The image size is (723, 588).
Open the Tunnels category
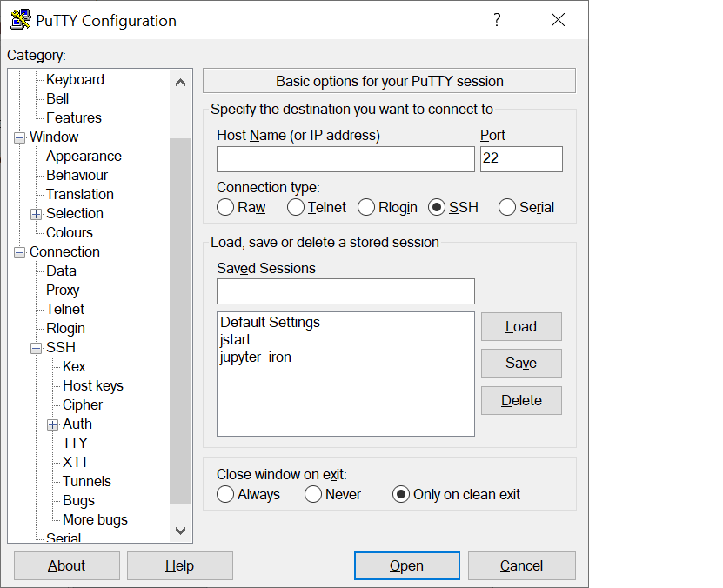coord(87,481)
